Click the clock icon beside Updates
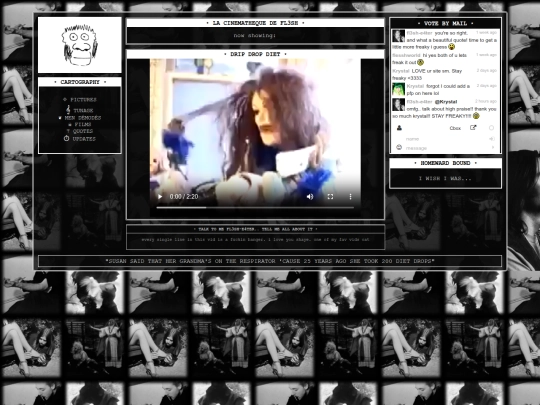 tap(66, 138)
